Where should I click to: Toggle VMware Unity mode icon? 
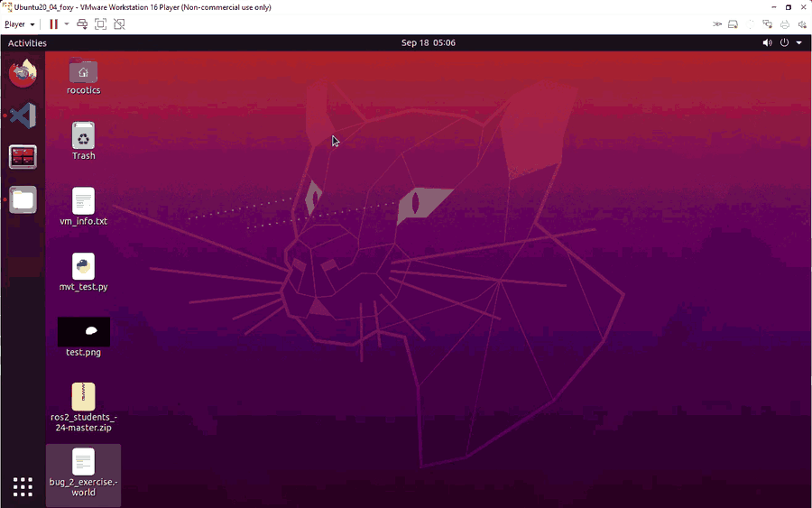(x=119, y=24)
